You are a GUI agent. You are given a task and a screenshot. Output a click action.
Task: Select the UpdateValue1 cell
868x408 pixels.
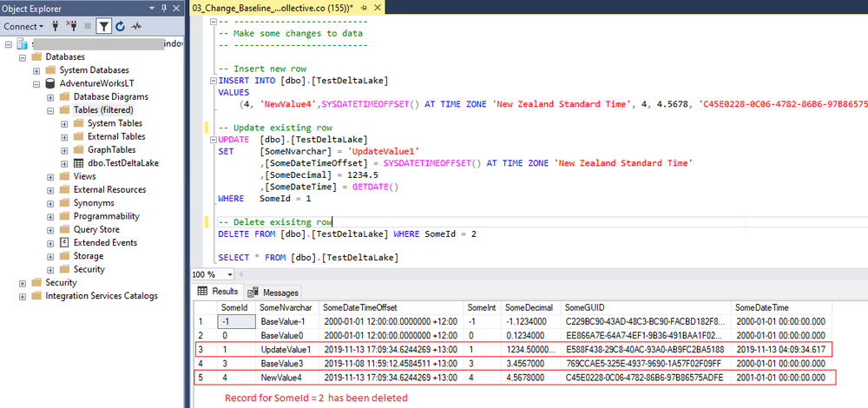(286, 350)
